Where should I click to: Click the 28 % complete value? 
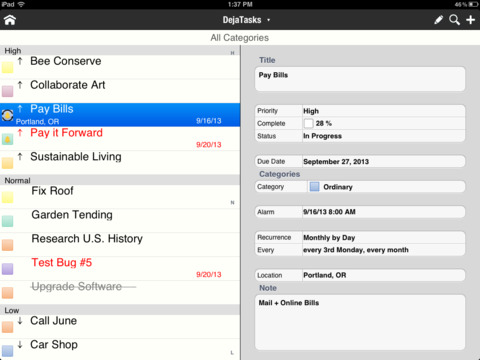pyautogui.click(x=324, y=123)
